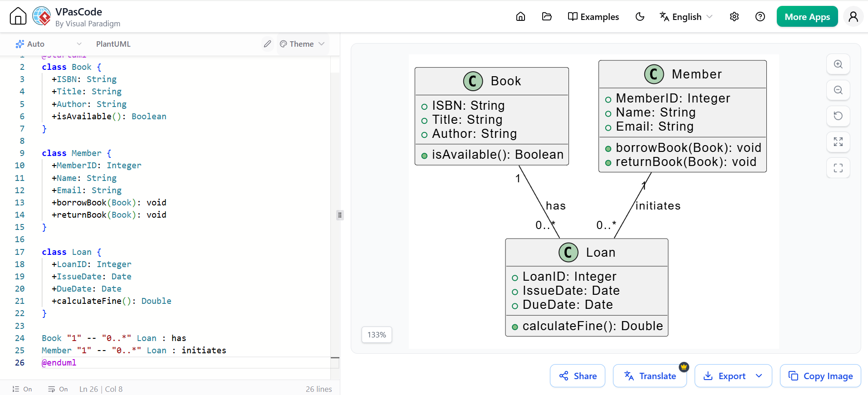Click the home outline icon beside VPasCode logo
Screen dimensions: 868x395
pos(18,16)
